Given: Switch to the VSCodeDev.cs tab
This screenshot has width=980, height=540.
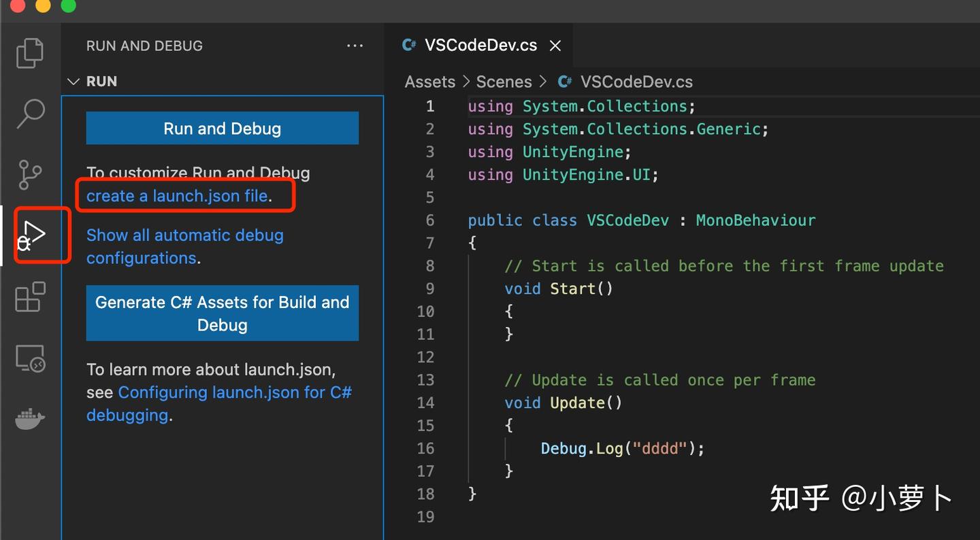Looking at the screenshot, I should click(x=481, y=45).
